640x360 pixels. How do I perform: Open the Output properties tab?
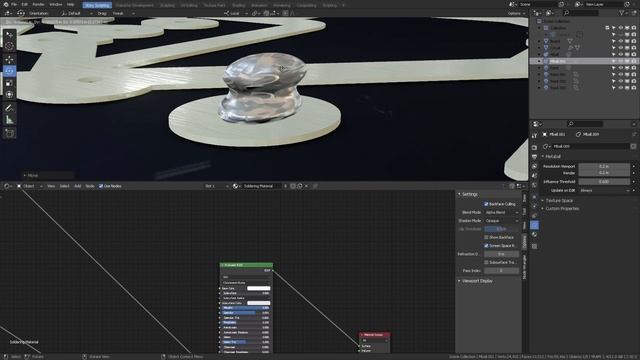pyautogui.click(x=534, y=157)
